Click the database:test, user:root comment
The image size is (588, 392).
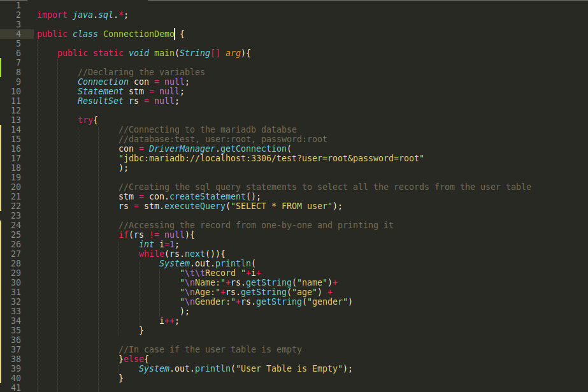pyautogui.click(x=223, y=139)
